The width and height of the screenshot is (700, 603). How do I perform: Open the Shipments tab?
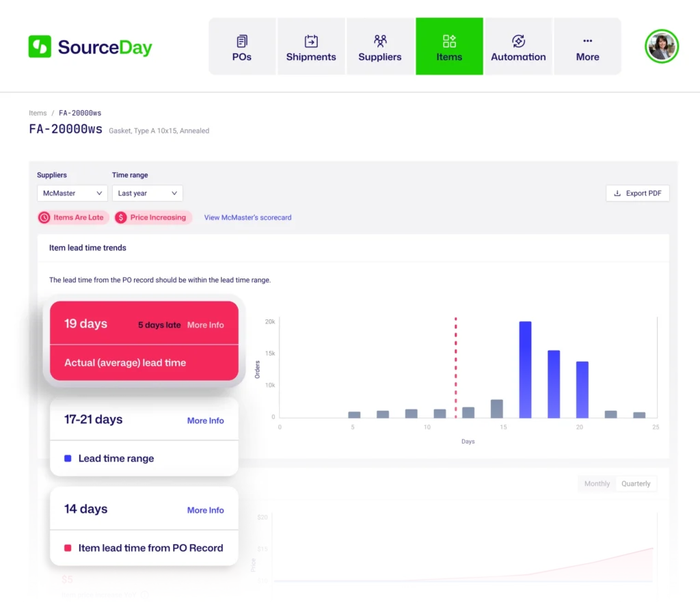[x=311, y=46]
